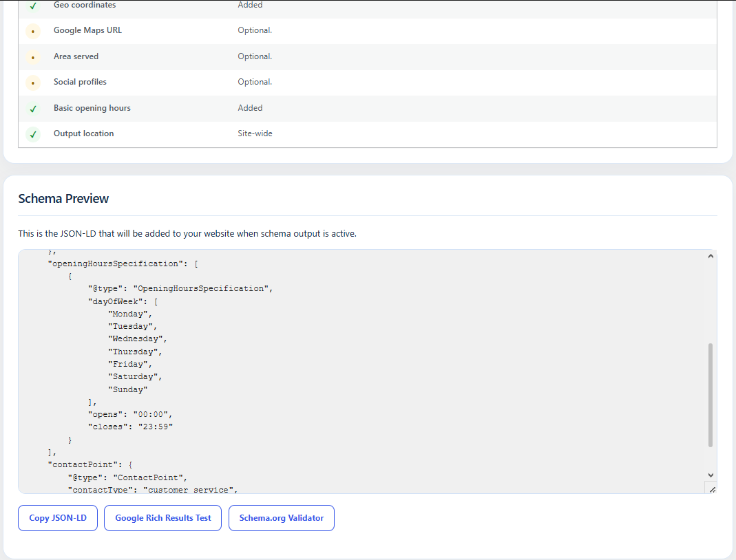Click the green check beside Basic opening hours
This screenshot has width=736, height=560.
[33, 109]
